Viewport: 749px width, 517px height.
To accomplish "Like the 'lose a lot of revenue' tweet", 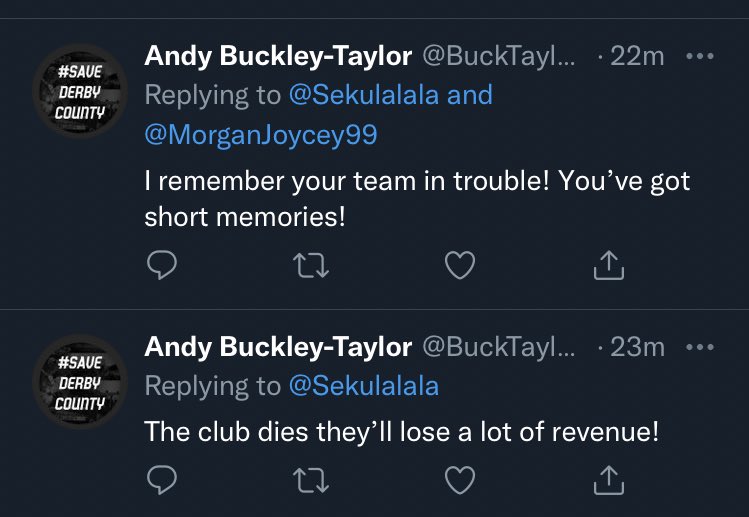I will 460,480.
